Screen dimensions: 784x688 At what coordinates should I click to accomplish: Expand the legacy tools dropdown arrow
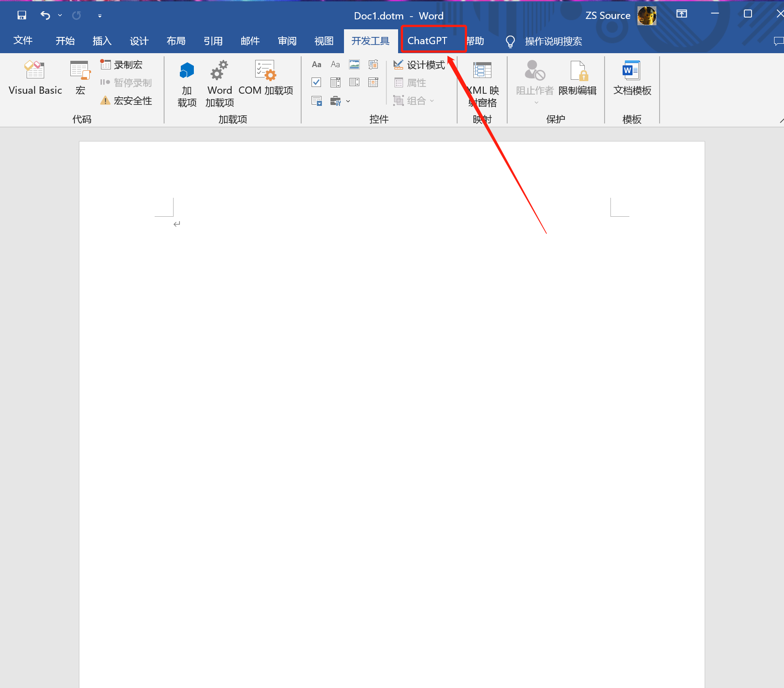point(348,101)
